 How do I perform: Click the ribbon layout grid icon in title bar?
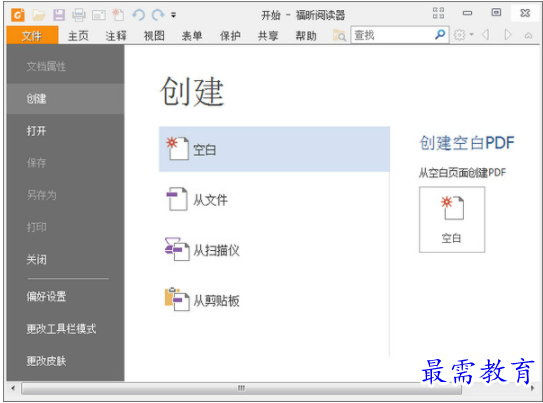coord(438,13)
